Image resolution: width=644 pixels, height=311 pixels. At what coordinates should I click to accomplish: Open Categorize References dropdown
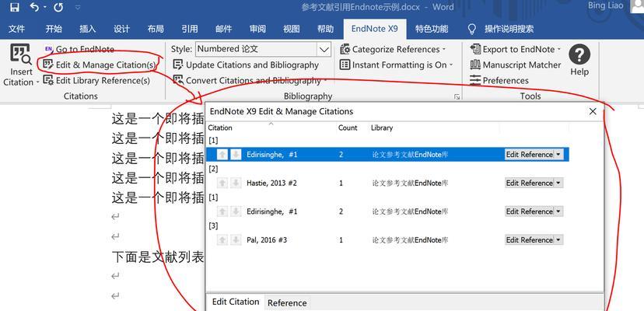[393, 49]
